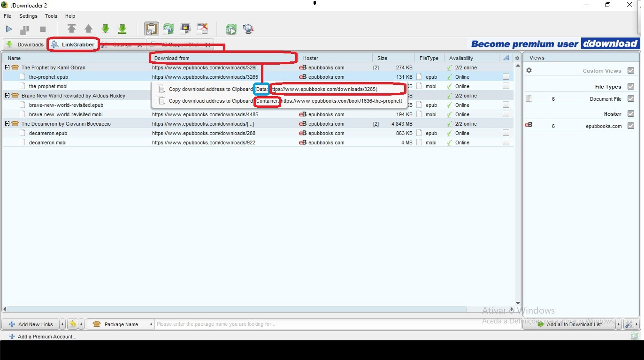Click the Become premium user ddownload banner

pos(555,44)
